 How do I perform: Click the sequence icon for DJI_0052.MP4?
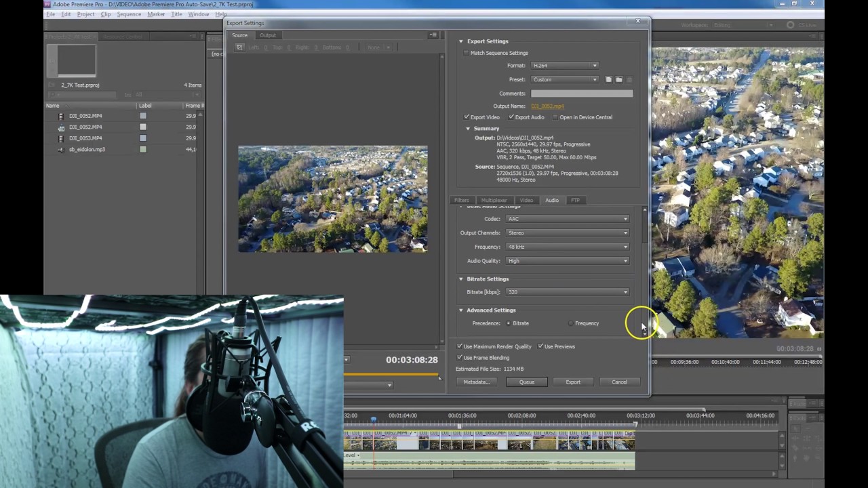pos(61,127)
